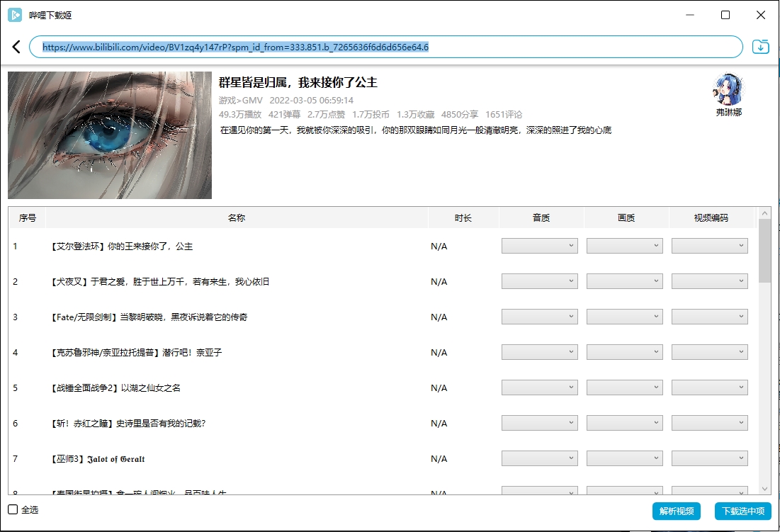Click the list scroll-down arrow
Image resolution: width=780 pixels, height=532 pixels.
point(764,489)
